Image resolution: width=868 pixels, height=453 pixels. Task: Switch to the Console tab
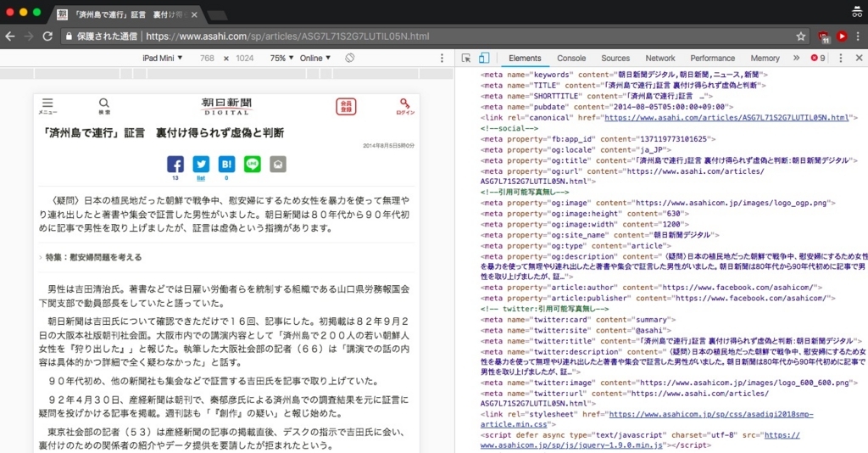[x=571, y=58]
